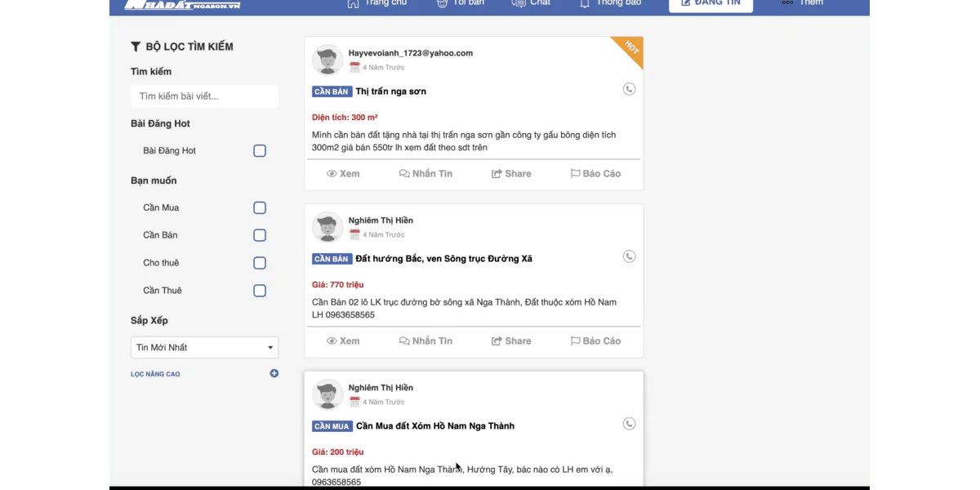Viewport: 980px width, 490px height.
Task: Click calendar icon on Đất hướng Bắc post
Action: click(x=354, y=235)
